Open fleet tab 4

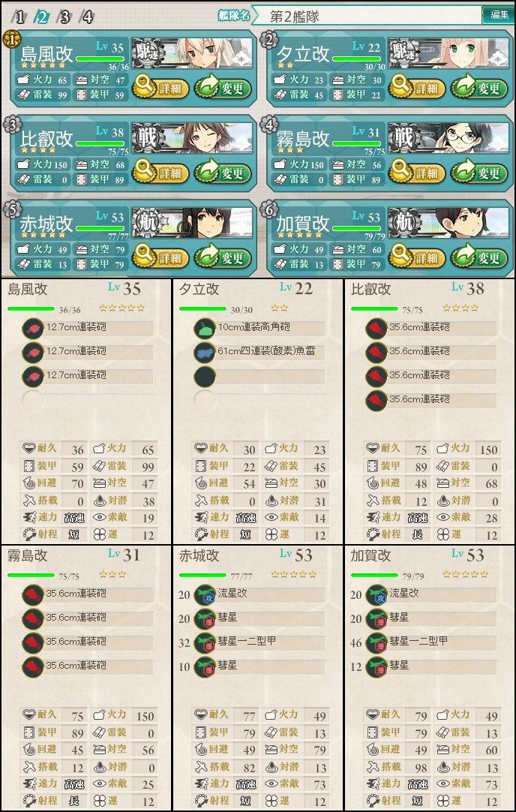[87, 17]
